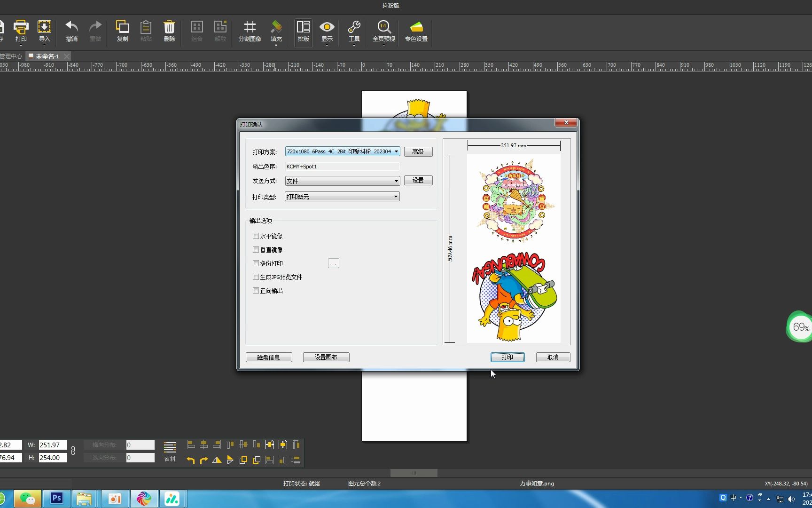Screen dimensions: 812x508
Task: Click the H height input field
Action: [x=53, y=457]
